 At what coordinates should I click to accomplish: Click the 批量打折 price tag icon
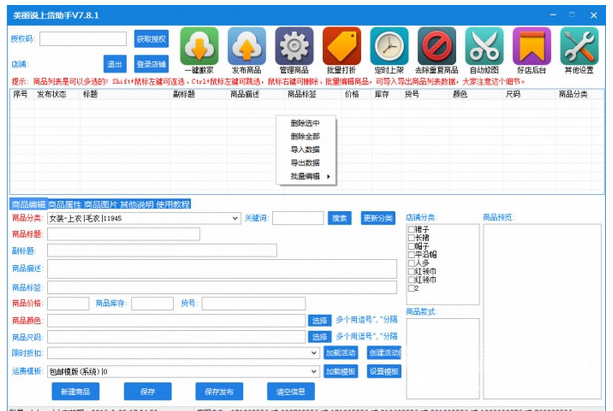341,46
